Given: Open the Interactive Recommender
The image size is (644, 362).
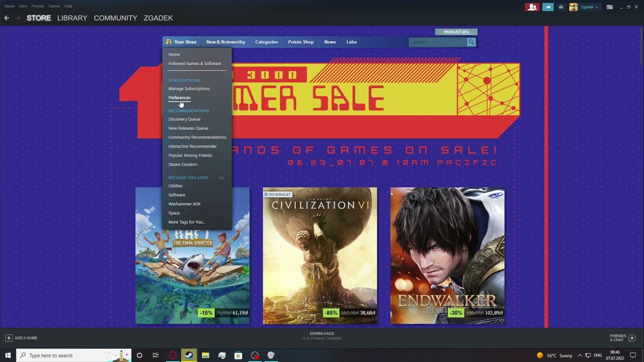Looking at the screenshot, I should click(x=193, y=146).
